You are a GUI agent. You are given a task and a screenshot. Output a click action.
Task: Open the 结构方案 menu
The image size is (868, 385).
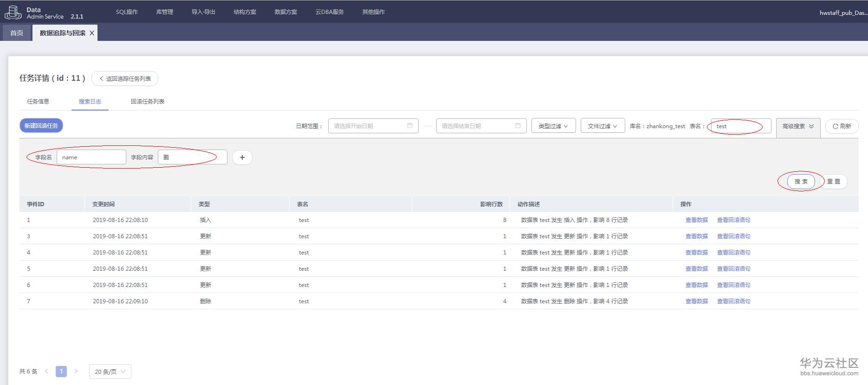[x=245, y=12]
